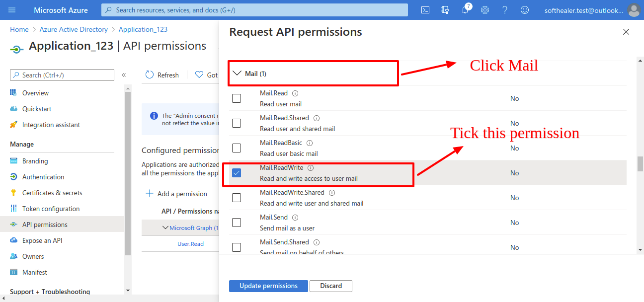The width and height of the screenshot is (644, 302).
Task: Click the Quickstart cloud icon in the sidebar
Action: pos(13,109)
